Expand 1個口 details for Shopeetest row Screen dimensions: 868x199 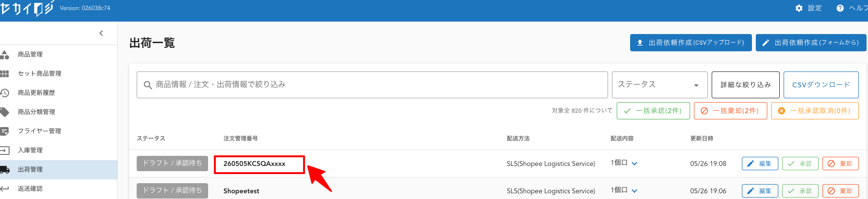[x=634, y=191]
